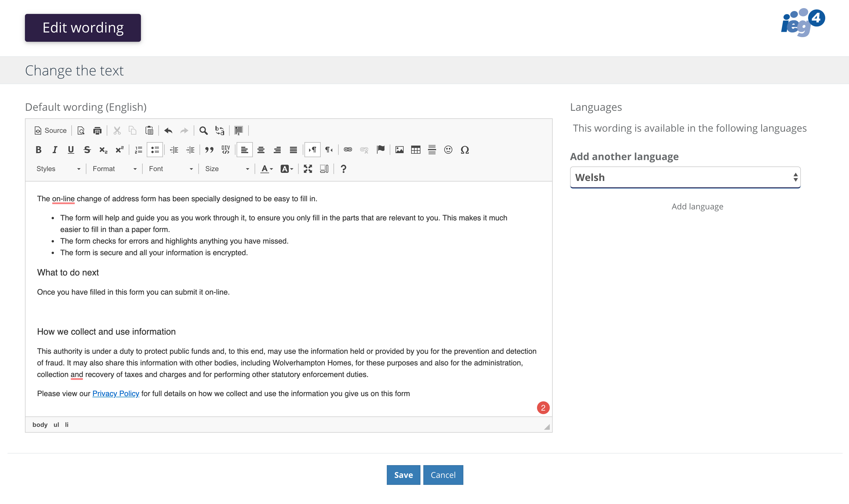This screenshot has height=504, width=849.
Task: Toggle Underline formatting
Action: coord(71,150)
